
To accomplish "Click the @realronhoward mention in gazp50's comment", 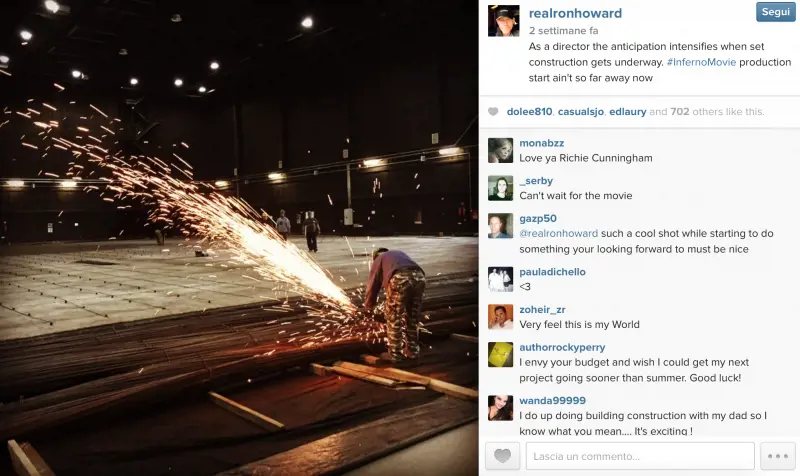I will [559, 233].
